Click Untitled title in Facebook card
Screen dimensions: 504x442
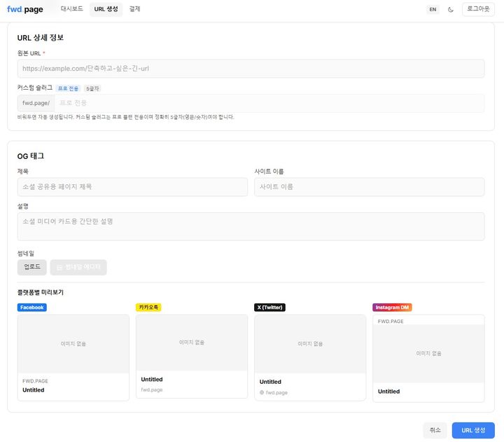[34, 390]
